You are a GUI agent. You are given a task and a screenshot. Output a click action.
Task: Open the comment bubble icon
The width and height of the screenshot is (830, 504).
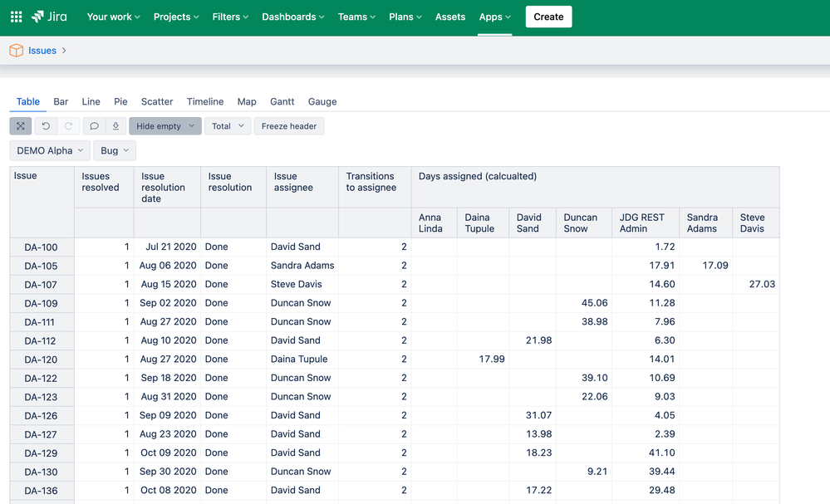[94, 126]
